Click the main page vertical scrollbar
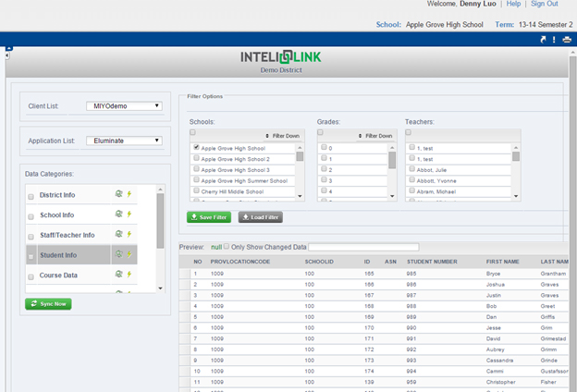 click(572, 221)
